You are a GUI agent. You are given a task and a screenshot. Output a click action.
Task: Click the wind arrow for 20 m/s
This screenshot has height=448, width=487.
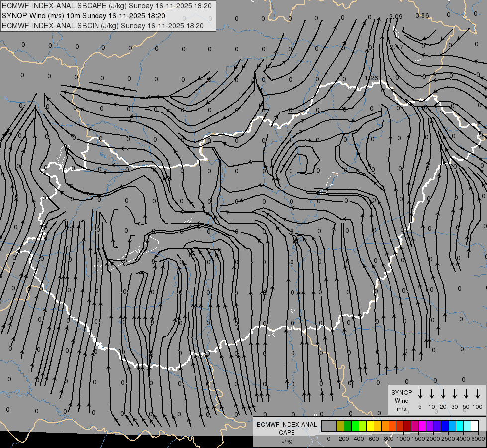443,394
